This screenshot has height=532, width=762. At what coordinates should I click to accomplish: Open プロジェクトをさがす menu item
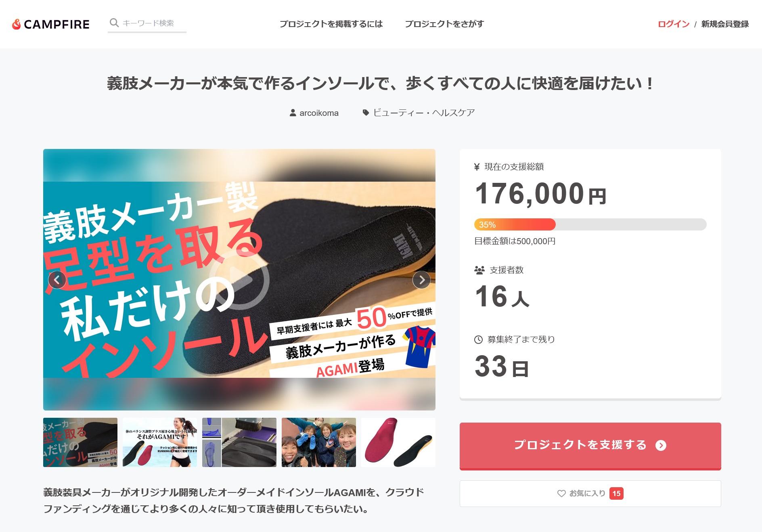[x=444, y=24]
